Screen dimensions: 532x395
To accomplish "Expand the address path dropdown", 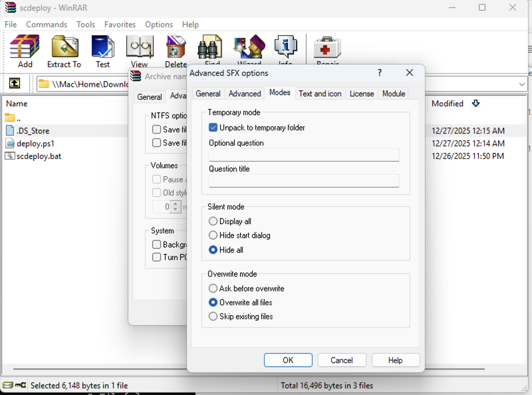I will click(522, 84).
